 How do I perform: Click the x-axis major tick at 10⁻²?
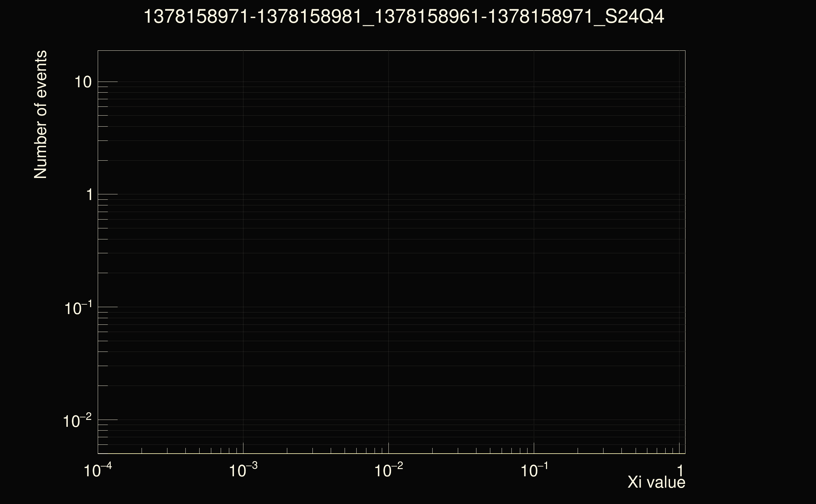coord(389,448)
